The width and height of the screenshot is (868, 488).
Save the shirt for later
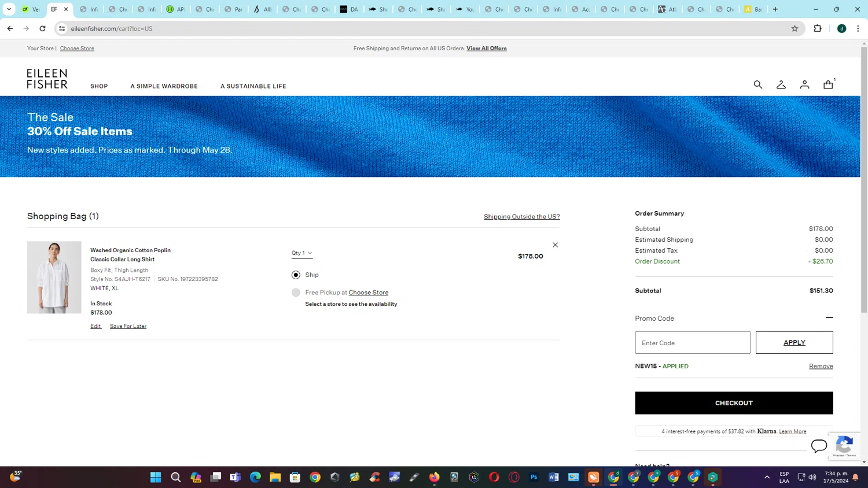coord(128,326)
